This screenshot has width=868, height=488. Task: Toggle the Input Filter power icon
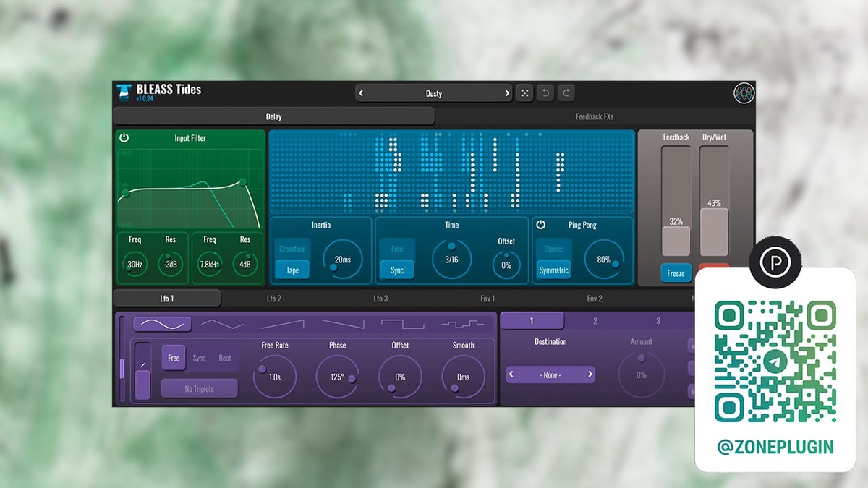click(x=124, y=137)
